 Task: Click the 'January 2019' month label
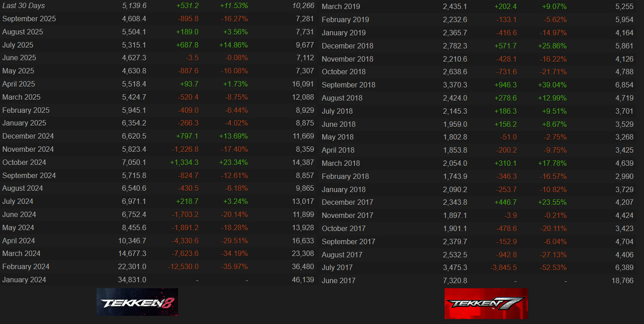click(x=344, y=33)
